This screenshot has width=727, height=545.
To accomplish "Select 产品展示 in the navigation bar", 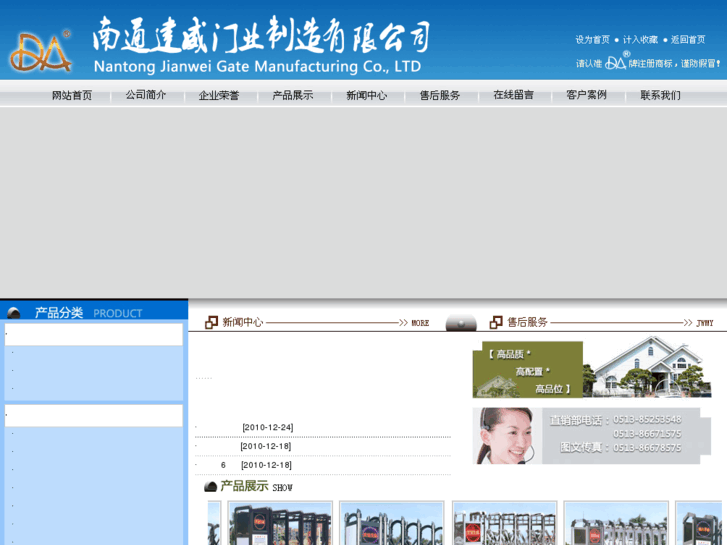I will pyautogui.click(x=293, y=95).
